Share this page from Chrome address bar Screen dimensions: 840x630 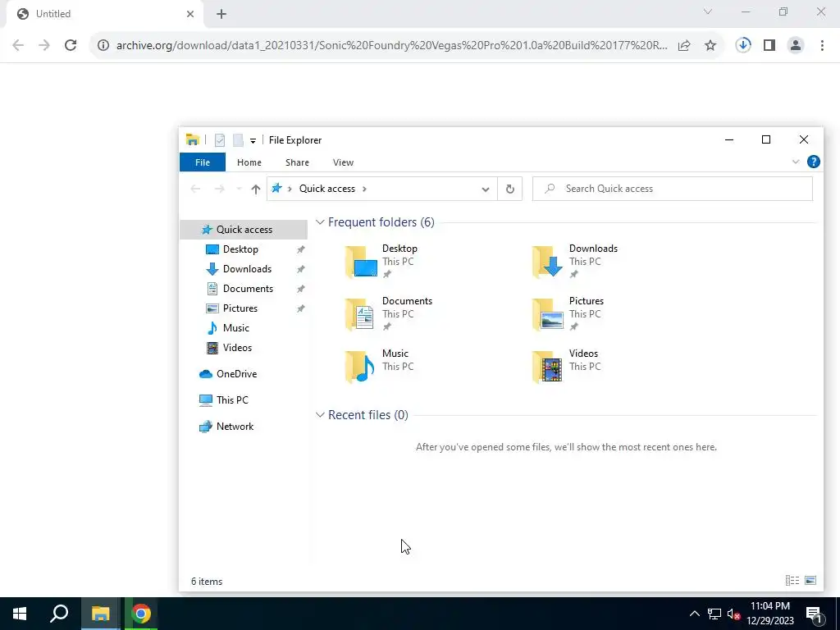(684, 46)
